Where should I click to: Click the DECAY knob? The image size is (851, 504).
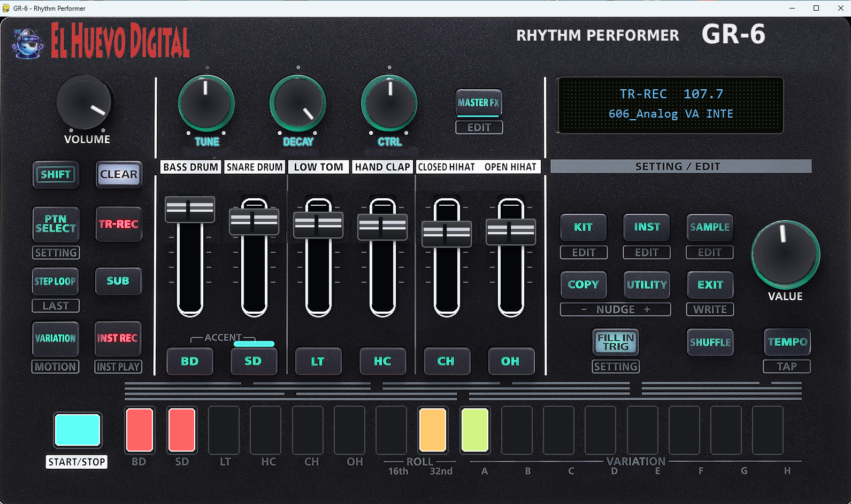coord(298,103)
